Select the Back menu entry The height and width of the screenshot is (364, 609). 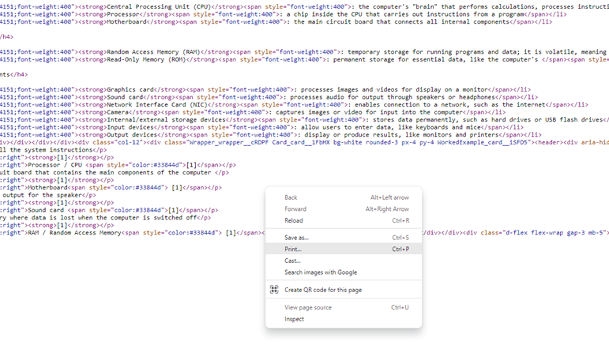(291, 197)
